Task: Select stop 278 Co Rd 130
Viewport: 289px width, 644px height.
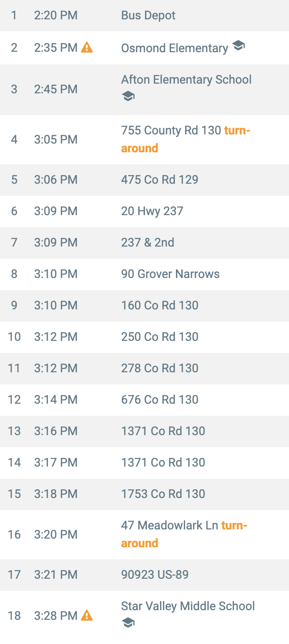Action: (x=144, y=368)
